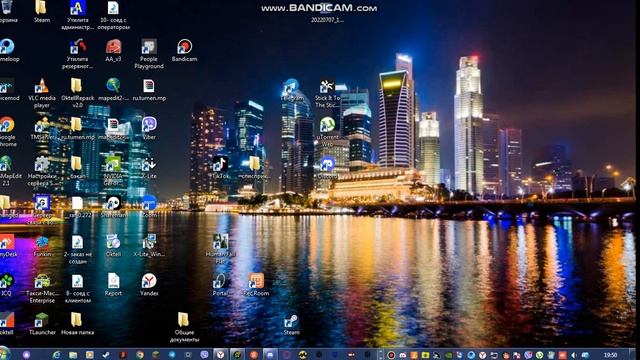The height and width of the screenshot is (360, 640).
Task: Open Утилита резервного копирования shortcut
Action: [x=77, y=54]
